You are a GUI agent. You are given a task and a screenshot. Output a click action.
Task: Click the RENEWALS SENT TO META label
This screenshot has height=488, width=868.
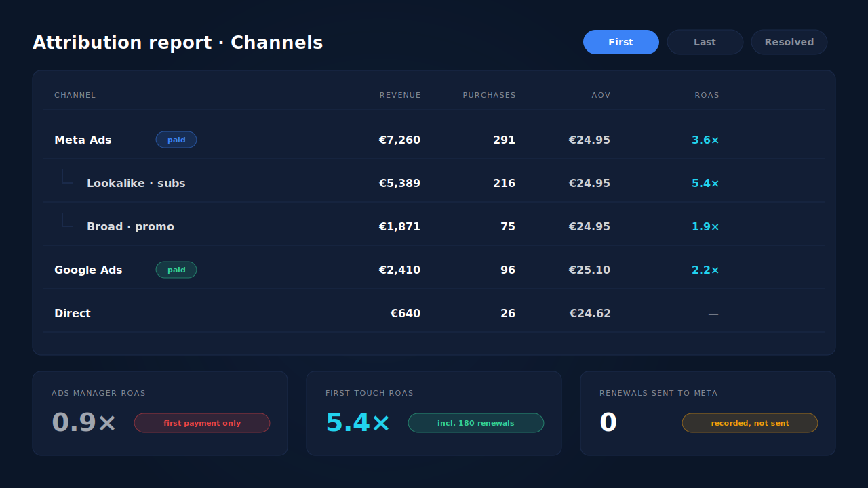pos(658,393)
